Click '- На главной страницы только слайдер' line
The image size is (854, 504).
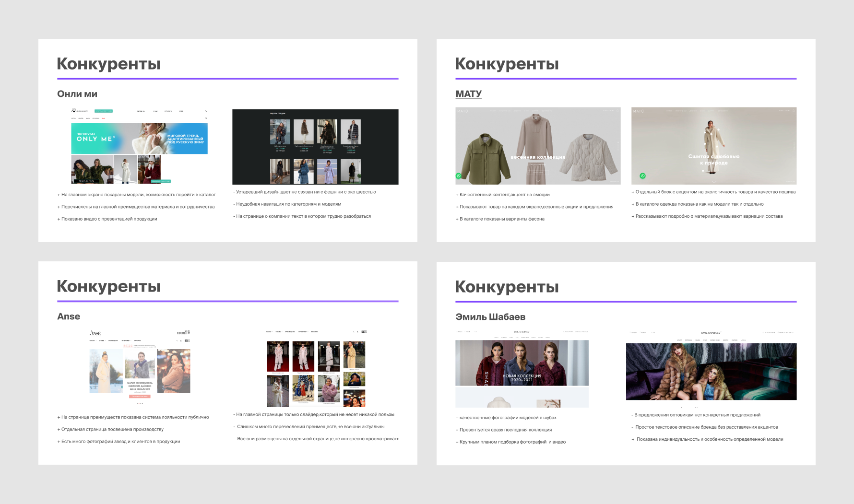pos(314,414)
